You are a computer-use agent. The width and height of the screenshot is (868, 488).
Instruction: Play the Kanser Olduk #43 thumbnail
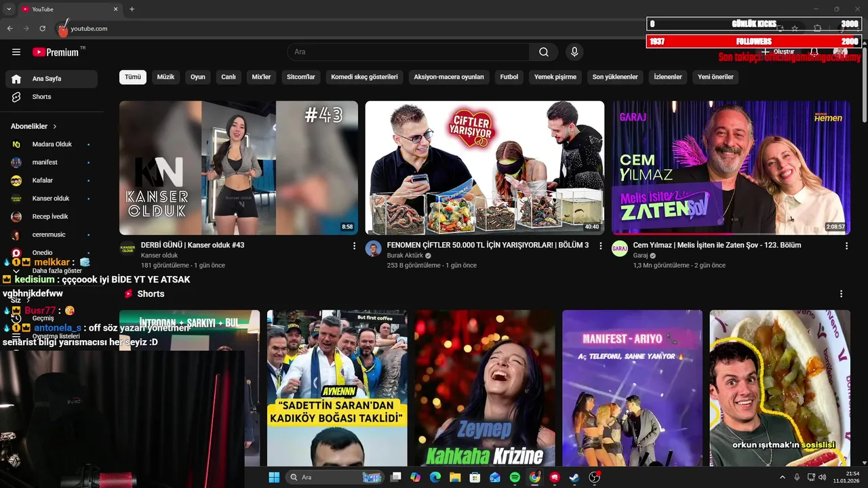click(239, 168)
